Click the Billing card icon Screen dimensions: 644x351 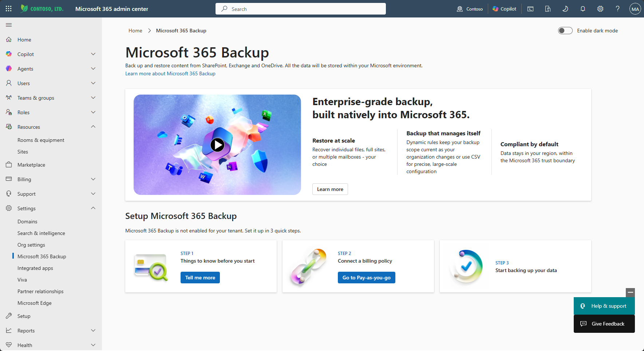[9, 179]
